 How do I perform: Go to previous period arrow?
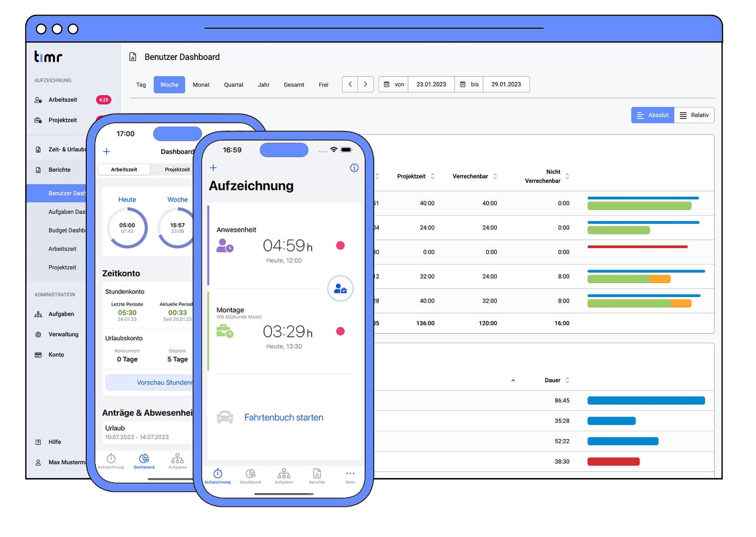[350, 84]
